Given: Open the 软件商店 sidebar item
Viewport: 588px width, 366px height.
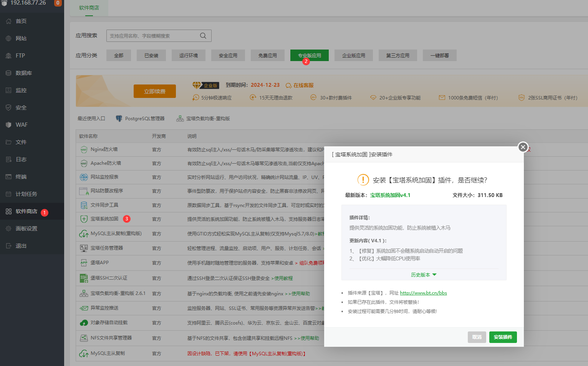Looking at the screenshot, I should [x=32, y=211].
